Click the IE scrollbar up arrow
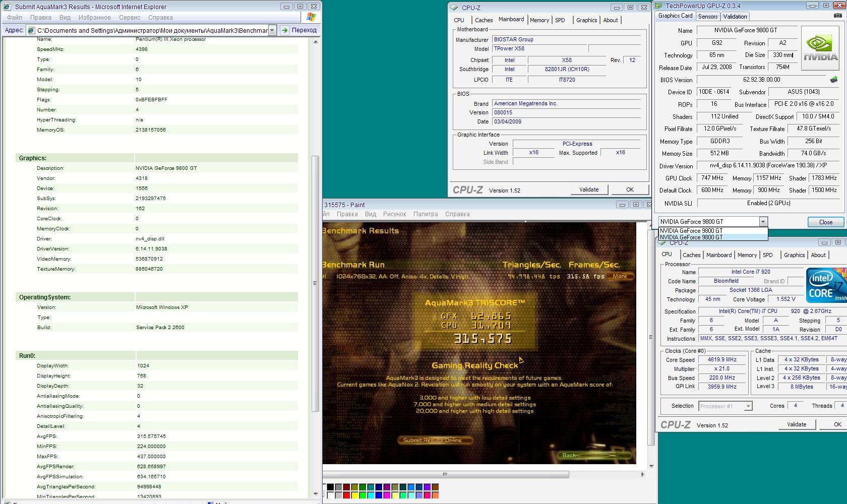This screenshot has height=504, width=847. click(316, 42)
